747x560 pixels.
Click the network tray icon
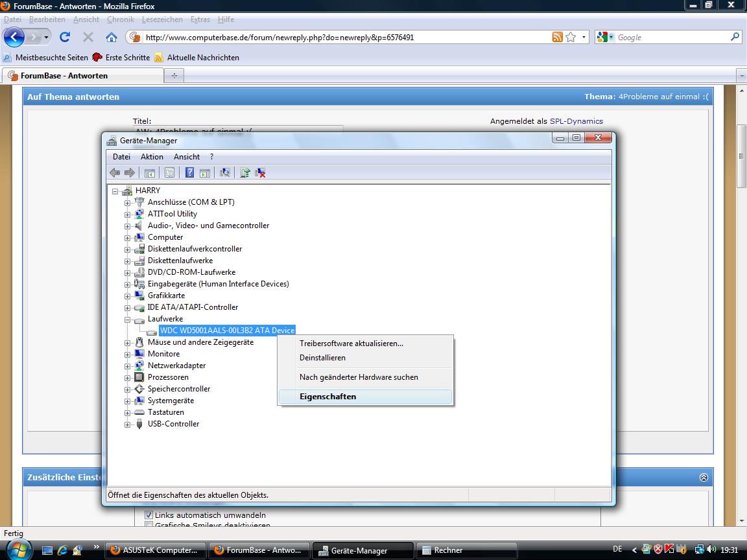pos(700,550)
